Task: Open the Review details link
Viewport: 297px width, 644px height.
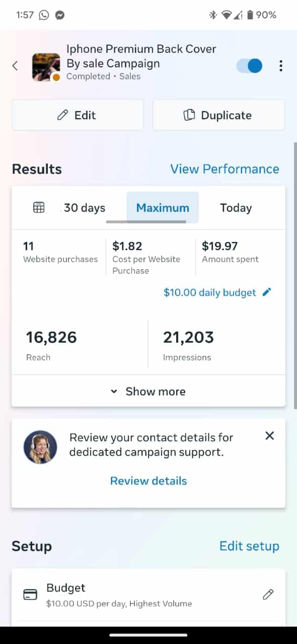Action: pos(148,481)
